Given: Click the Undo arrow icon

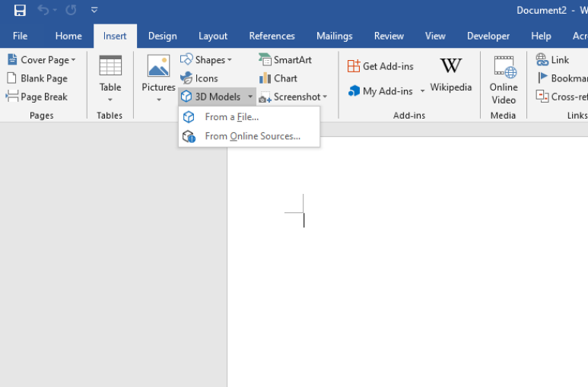Looking at the screenshot, I should 43,10.
